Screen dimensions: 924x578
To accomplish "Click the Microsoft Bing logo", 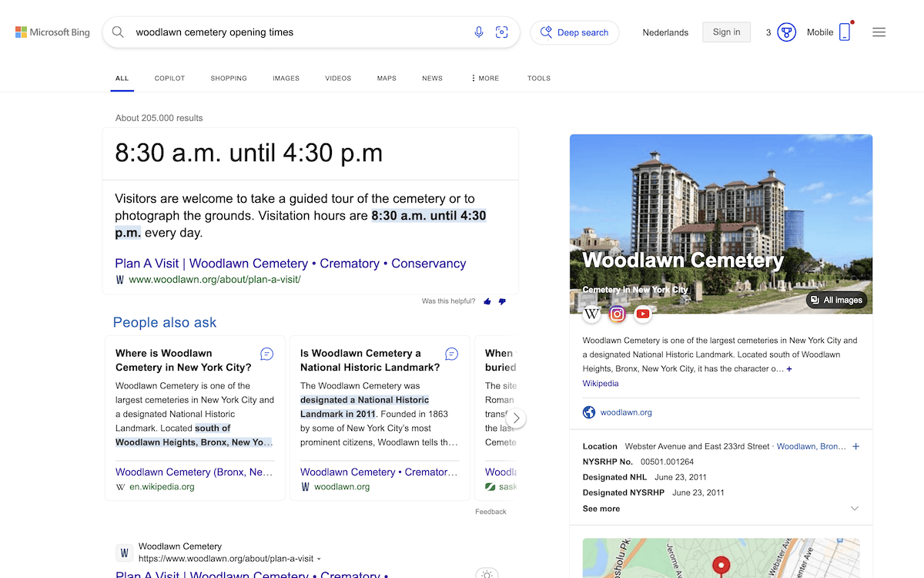I will [52, 32].
